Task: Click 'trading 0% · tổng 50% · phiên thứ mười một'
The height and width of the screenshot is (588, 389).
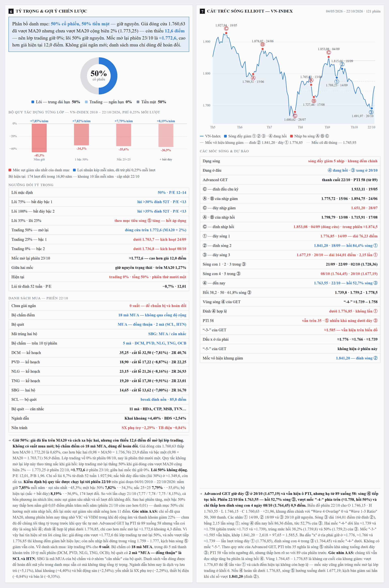Action: tap(148, 277)
